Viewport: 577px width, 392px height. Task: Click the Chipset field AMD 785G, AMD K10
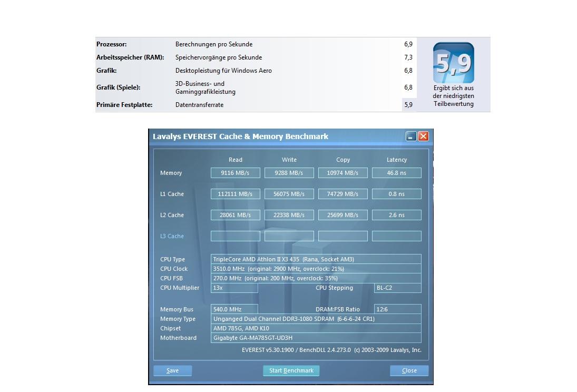(316, 328)
